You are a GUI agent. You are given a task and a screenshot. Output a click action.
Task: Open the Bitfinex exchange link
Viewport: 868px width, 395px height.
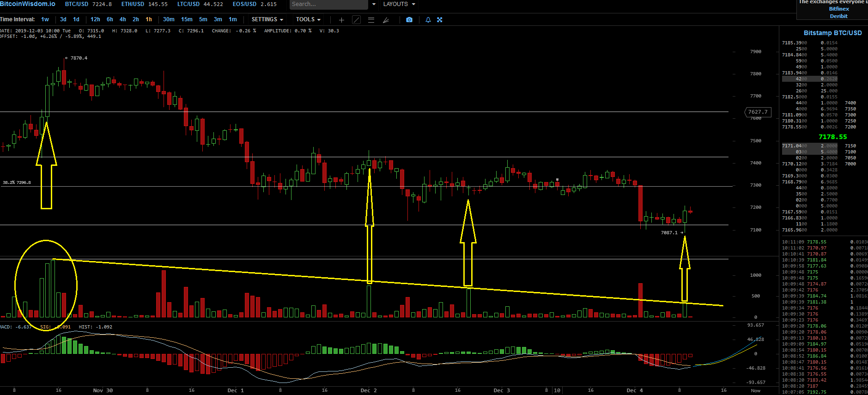click(x=839, y=9)
